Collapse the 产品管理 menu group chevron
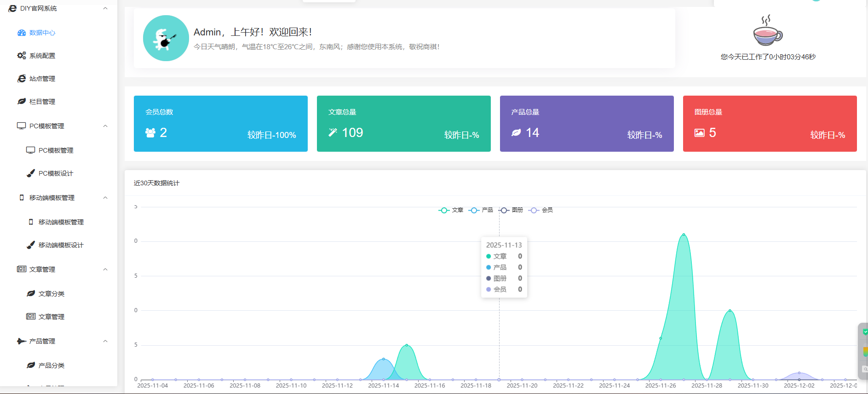This screenshot has height=394, width=868. click(105, 341)
